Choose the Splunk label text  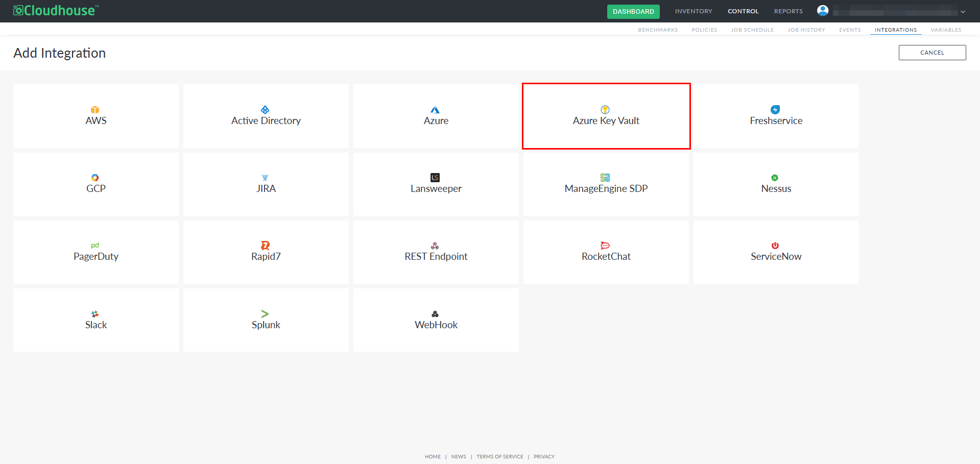coord(266,325)
